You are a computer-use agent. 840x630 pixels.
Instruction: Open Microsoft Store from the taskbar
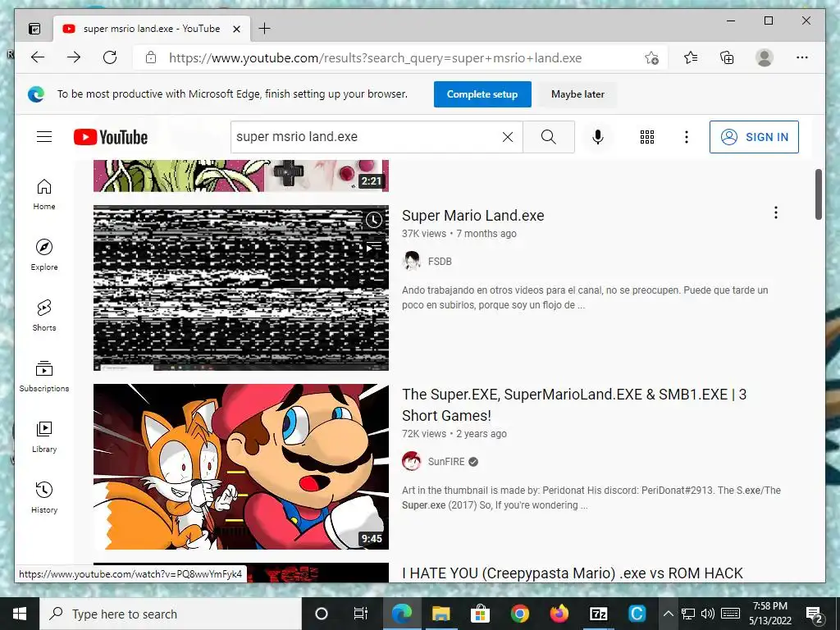481,614
